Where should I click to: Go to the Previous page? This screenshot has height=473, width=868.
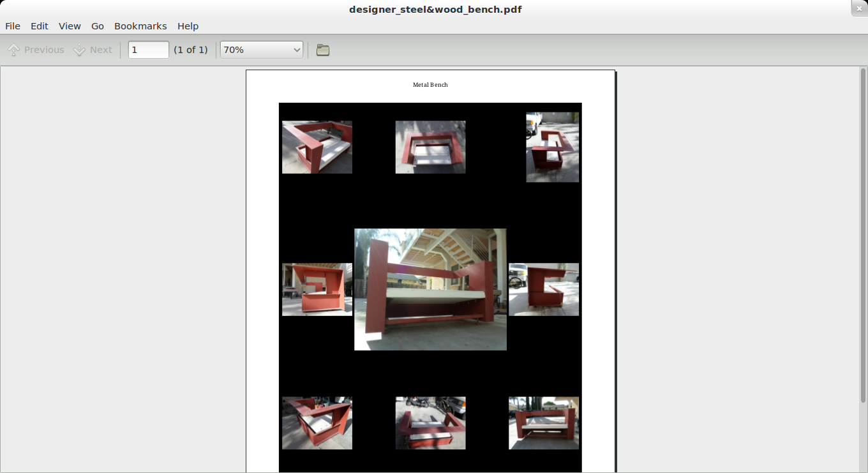36,50
